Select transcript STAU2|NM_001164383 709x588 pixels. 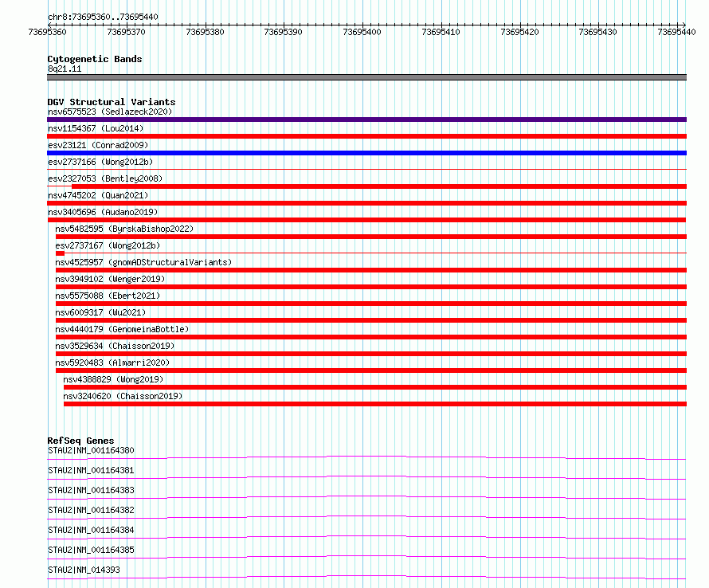[x=91, y=490]
